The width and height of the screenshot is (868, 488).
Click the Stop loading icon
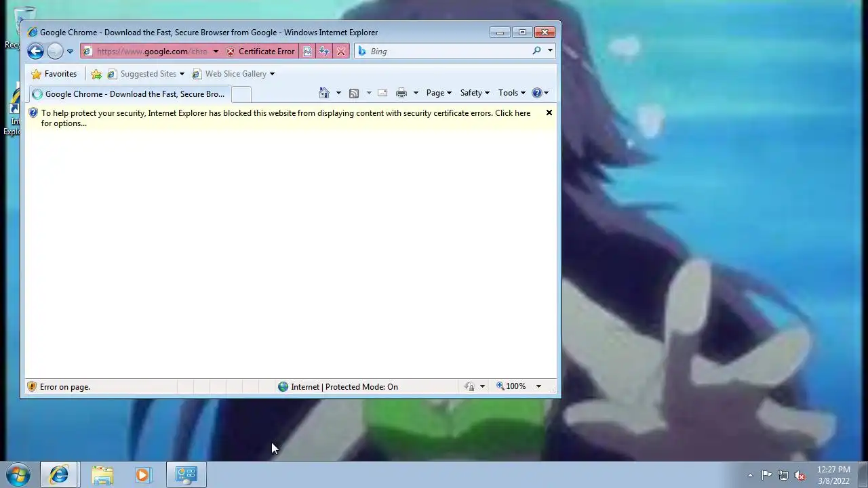[x=341, y=52]
